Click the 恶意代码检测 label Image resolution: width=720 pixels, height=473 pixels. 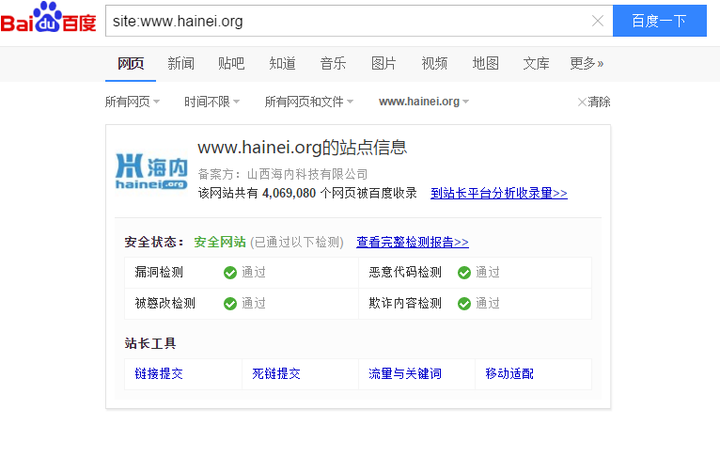(405, 272)
